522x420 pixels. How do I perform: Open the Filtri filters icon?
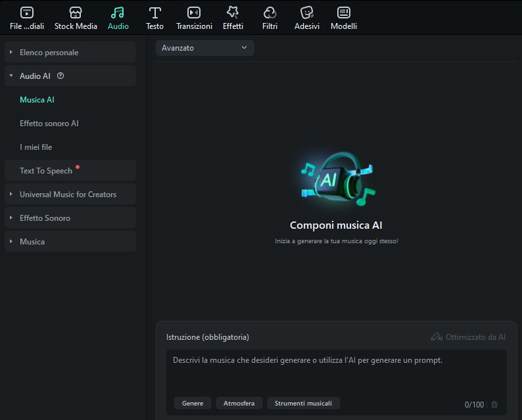pyautogui.click(x=270, y=13)
